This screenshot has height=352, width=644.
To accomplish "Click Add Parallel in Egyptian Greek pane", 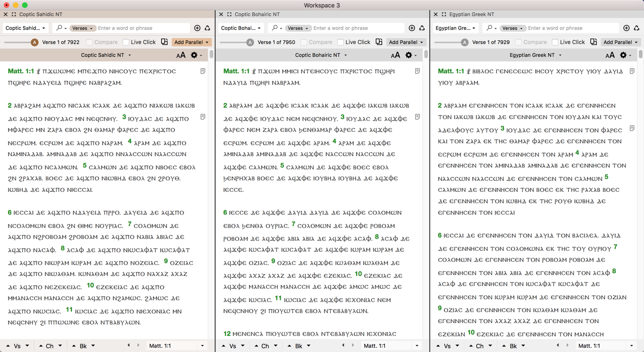I will pyautogui.click(x=620, y=42).
